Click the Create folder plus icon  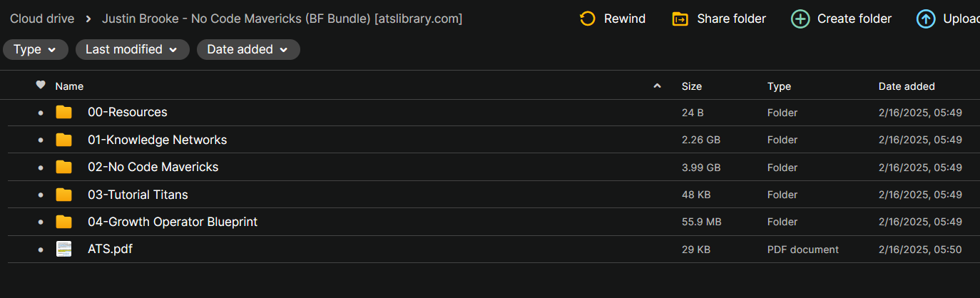pos(800,19)
